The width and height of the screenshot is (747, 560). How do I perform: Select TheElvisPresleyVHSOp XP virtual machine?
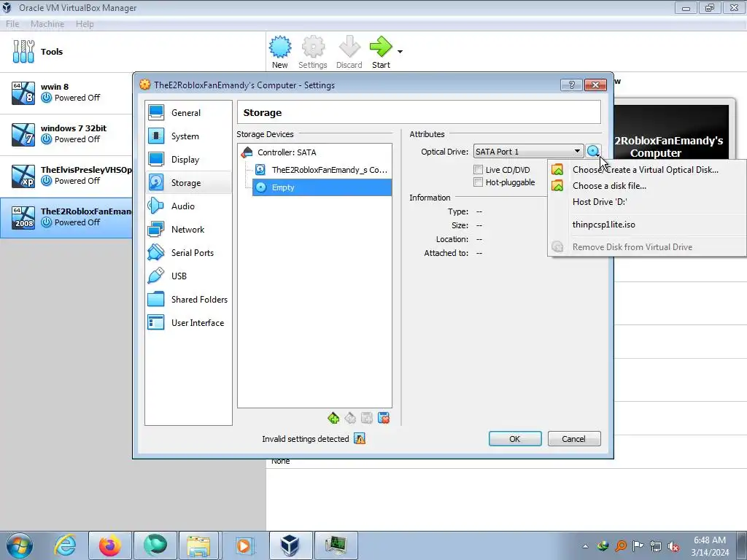[66, 175]
